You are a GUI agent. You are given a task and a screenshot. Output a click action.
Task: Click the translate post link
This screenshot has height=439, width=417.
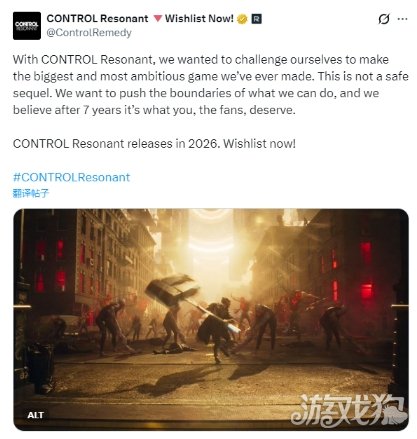click(x=31, y=193)
